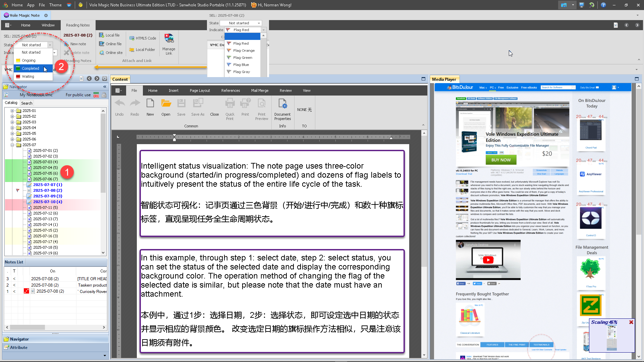Maximize the Content panel
This screenshot has width=644, height=362.
tap(423, 79)
